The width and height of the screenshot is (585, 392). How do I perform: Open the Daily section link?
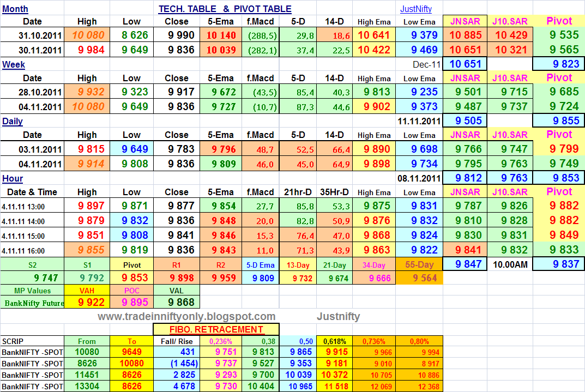pyautogui.click(x=13, y=121)
